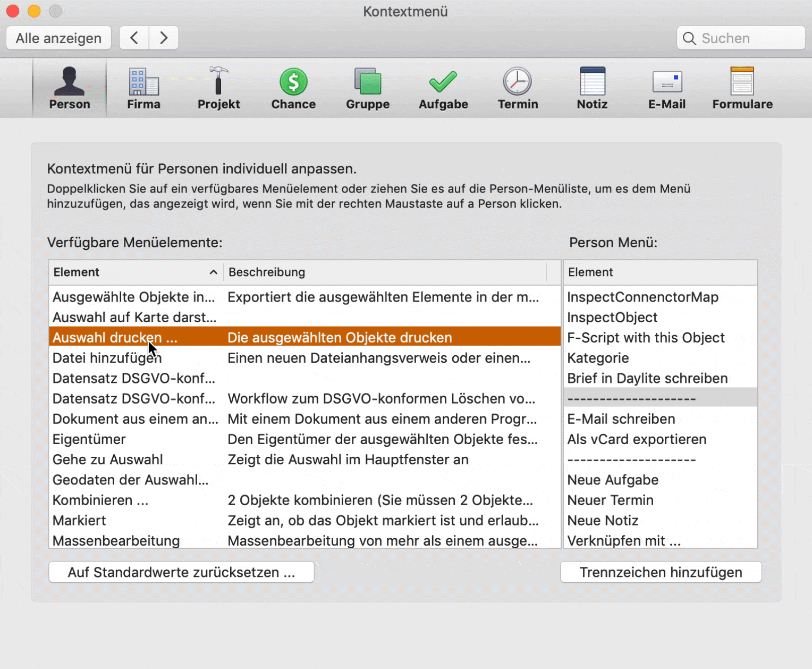Screen dimensions: 812x669
Task: Select row Auswahl auf Karte darst...
Action: point(305,317)
